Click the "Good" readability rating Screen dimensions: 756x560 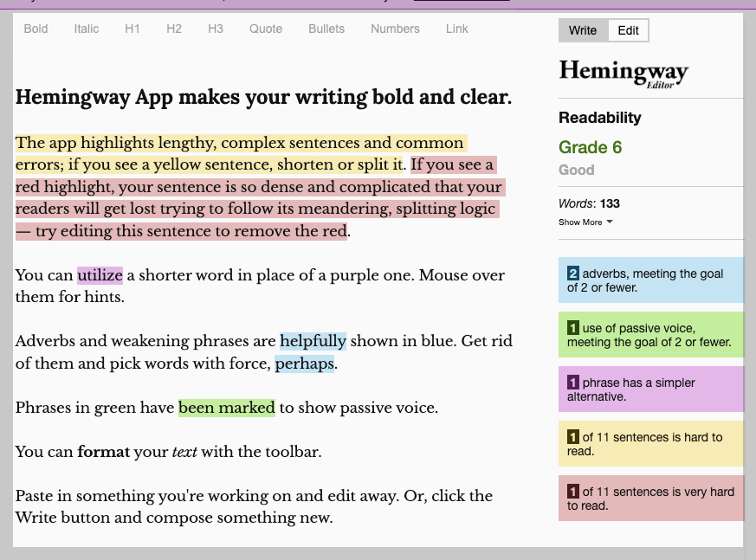coord(576,171)
